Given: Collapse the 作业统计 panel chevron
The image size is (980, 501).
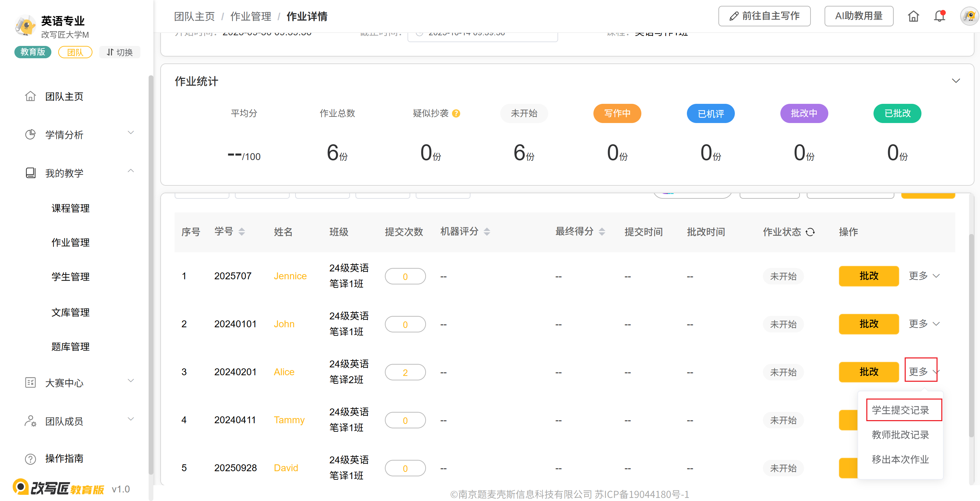Looking at the screenshot, I should pos(956,81).
